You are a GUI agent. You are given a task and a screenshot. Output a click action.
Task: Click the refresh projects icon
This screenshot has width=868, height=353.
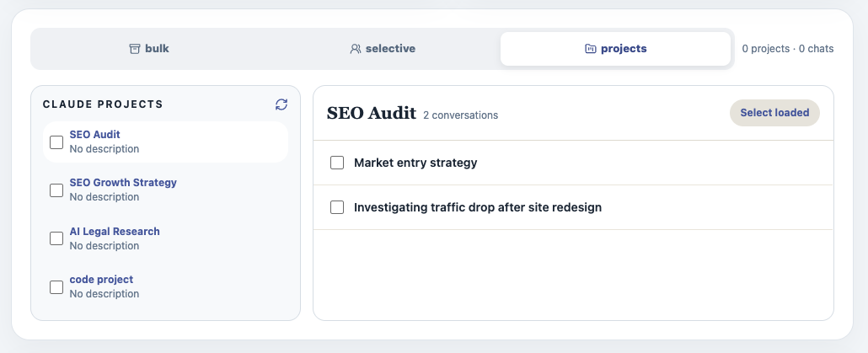pyautogui.click(x=281, y=104)
